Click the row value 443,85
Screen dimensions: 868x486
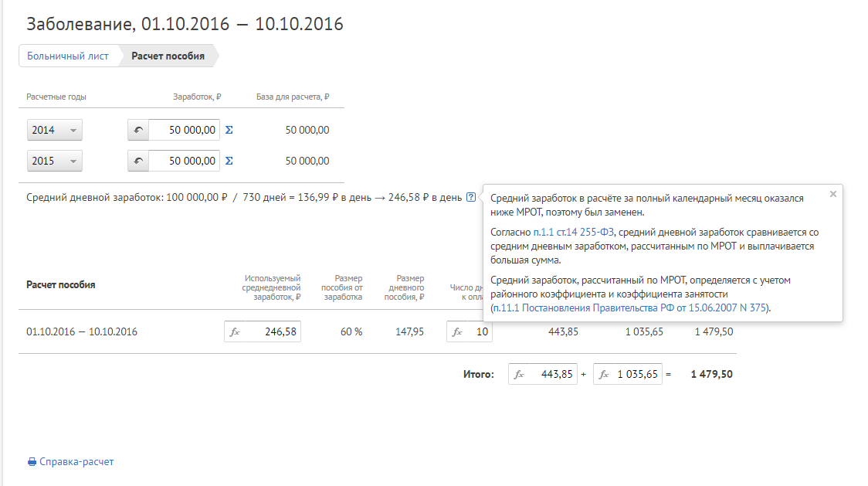[x=564, y=332]
